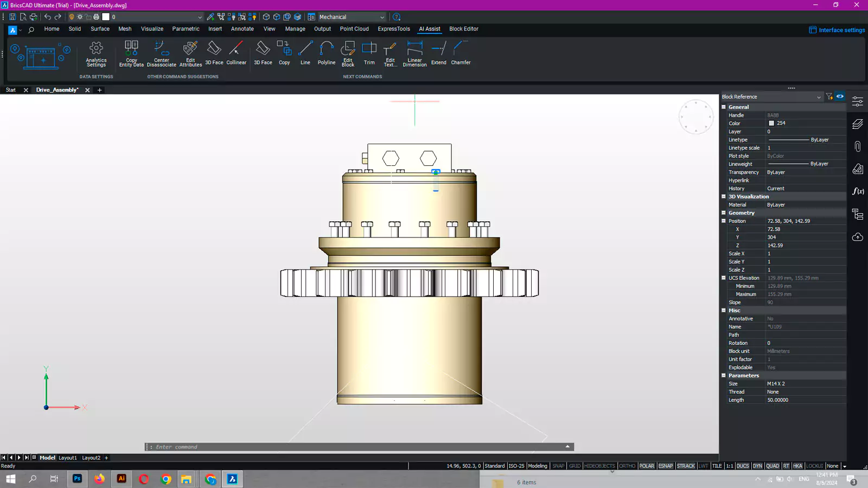Switch to the Parametric ribbon tab
Viewport: 868px width, 488px height.
coord(186,29)
